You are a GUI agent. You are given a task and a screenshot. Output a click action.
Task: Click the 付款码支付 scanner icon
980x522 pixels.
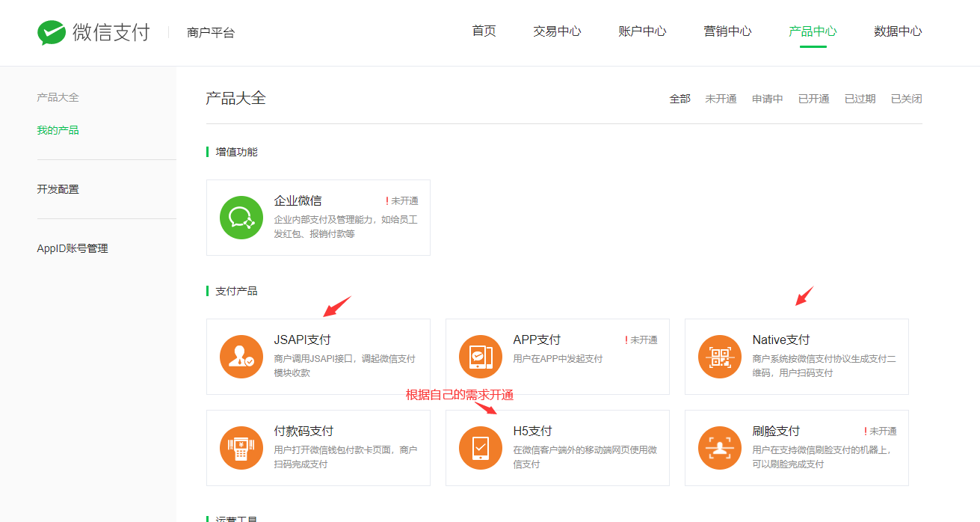pos(241,448)
